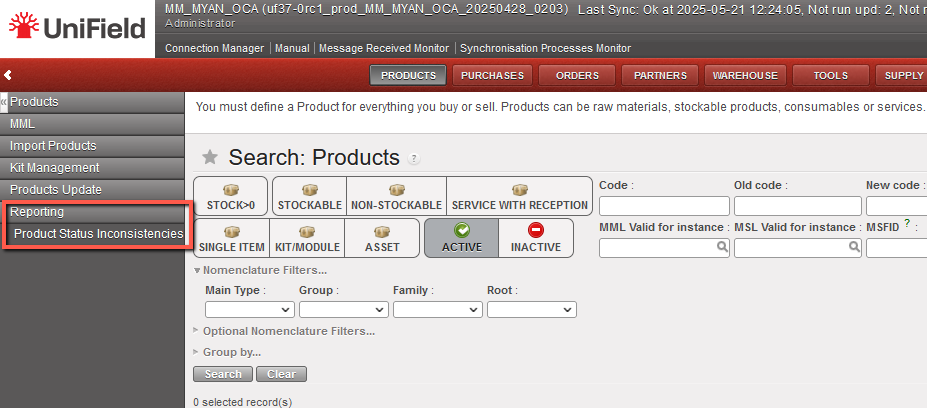This screenshot has width=927, height=408.
Task: Open Product Status Inconsistencies report
Action: pos(98,234)
